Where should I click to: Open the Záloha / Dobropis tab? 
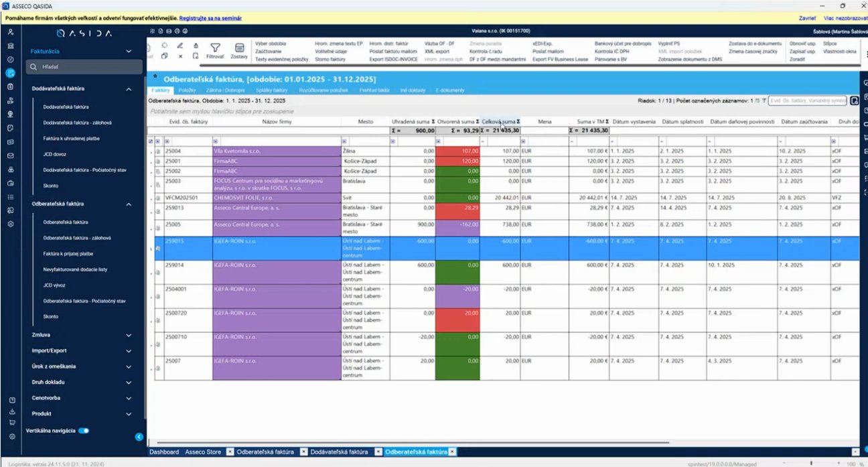coord(224,90)
